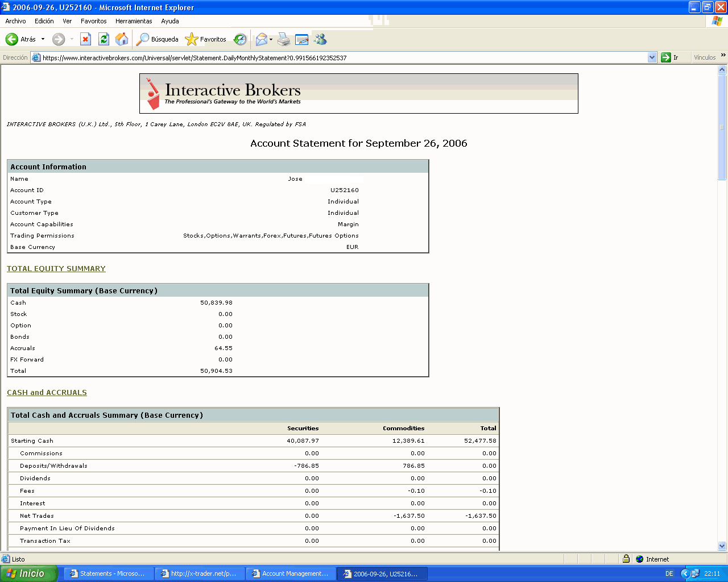Click the Account ID value U252160
The height and width of the screenshot is (582, 728).
click(x=345, y=190)
